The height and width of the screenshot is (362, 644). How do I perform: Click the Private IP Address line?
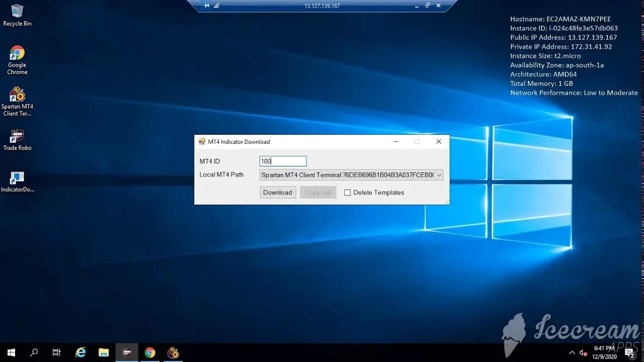point(561,47)
